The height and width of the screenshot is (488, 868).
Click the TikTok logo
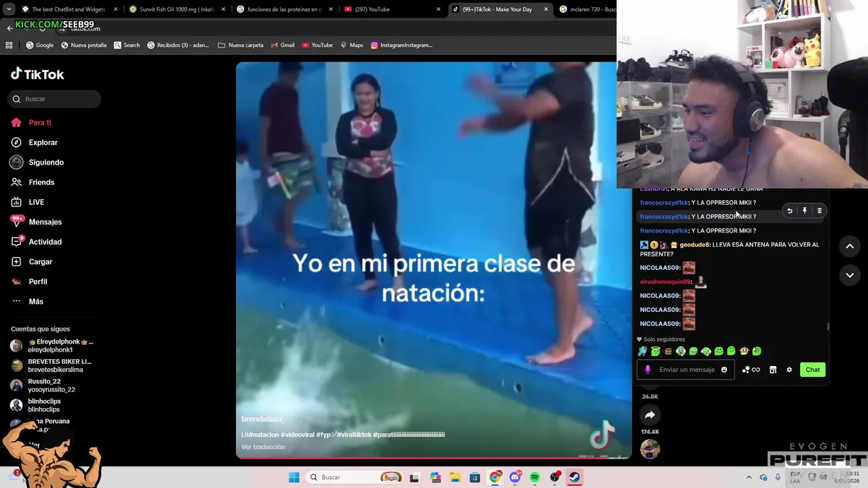point(37,74)
